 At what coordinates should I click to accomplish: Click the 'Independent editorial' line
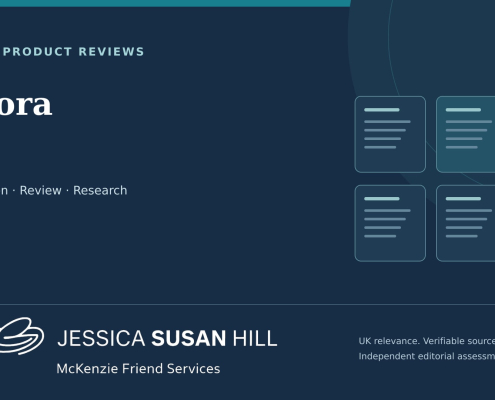[x=427, y=356]
